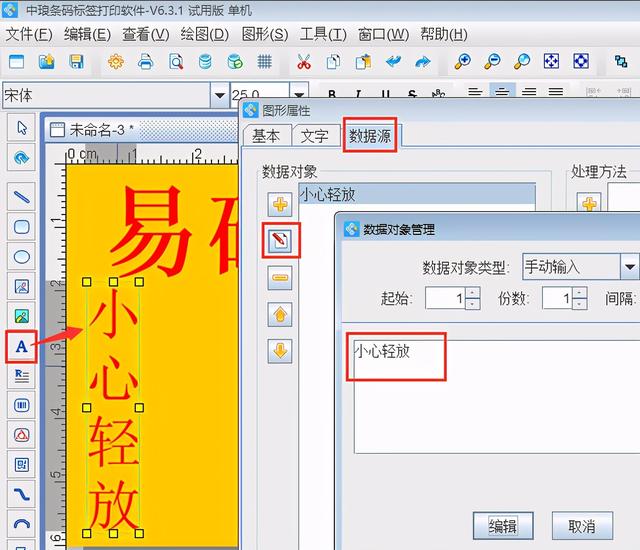The height and width of the screenshot is (550, 640).
Task: Select the ellipse drawing tool
Action: [21, 256]
